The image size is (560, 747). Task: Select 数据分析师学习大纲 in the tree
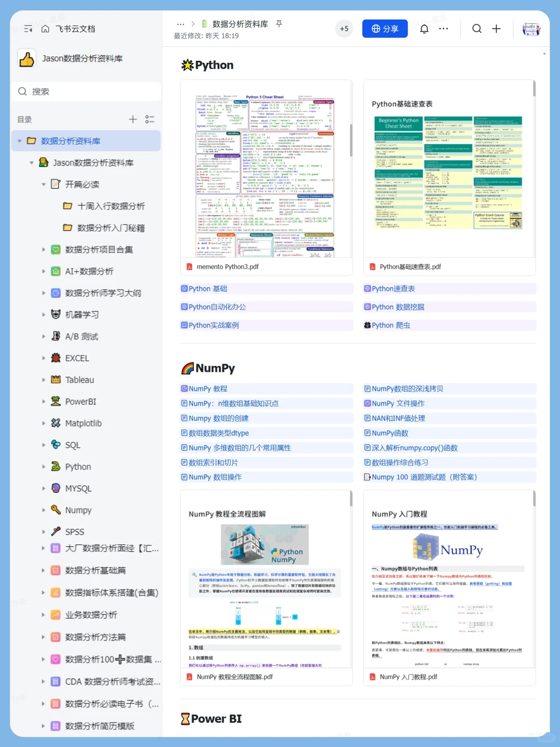pos(103,293)
